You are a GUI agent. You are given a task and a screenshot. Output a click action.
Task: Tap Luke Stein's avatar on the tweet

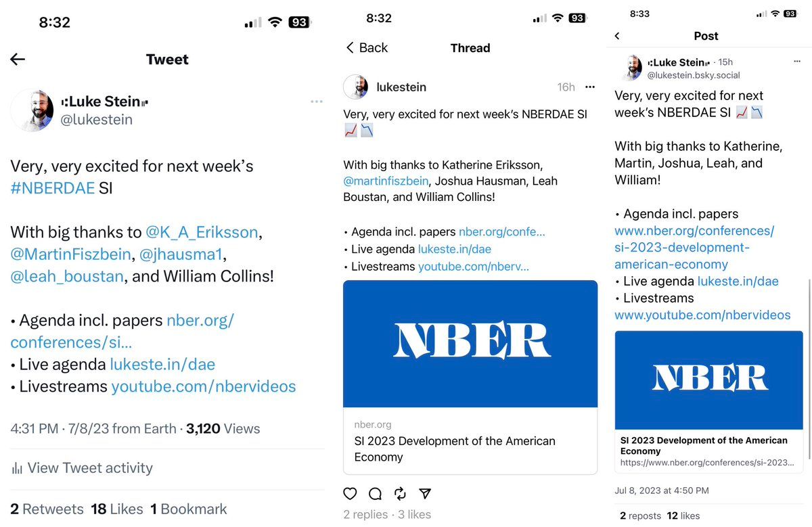click(32, 110)
